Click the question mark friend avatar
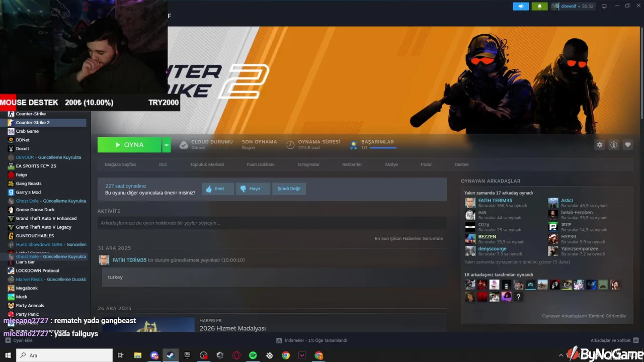This screenshot has width=644, height=362. tap(519, 297)
